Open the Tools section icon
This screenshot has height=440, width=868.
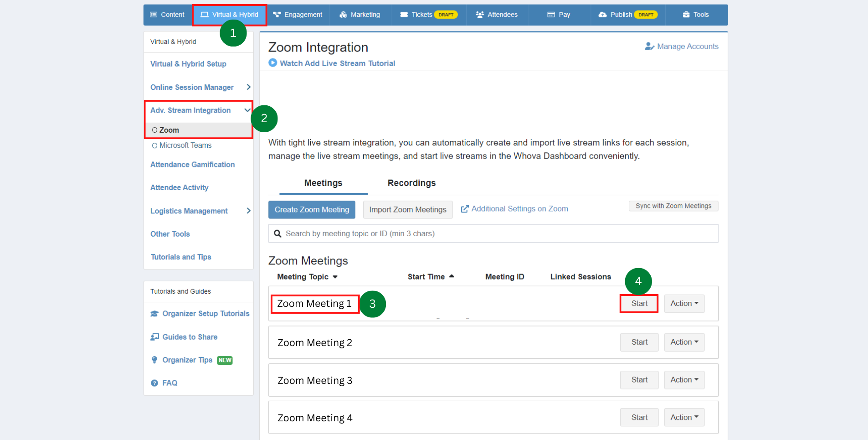(x=686, y=14)
